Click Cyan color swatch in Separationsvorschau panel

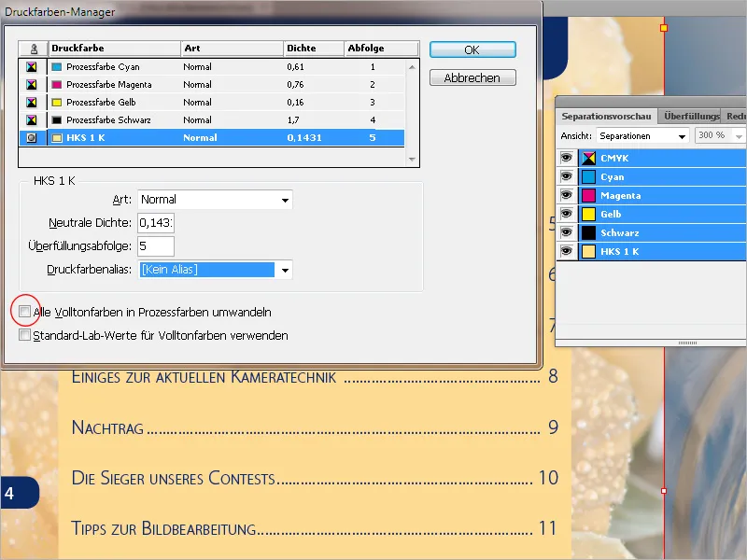click(589, 176)
